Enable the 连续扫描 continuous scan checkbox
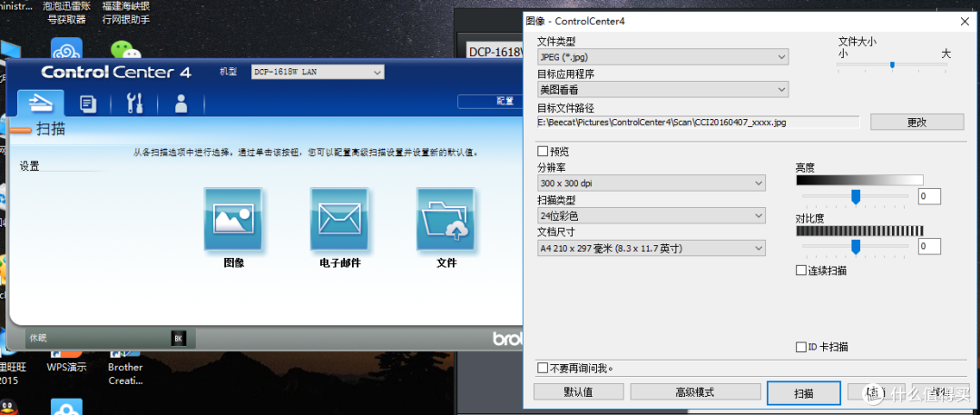980x415 pixels. point(800,271)
